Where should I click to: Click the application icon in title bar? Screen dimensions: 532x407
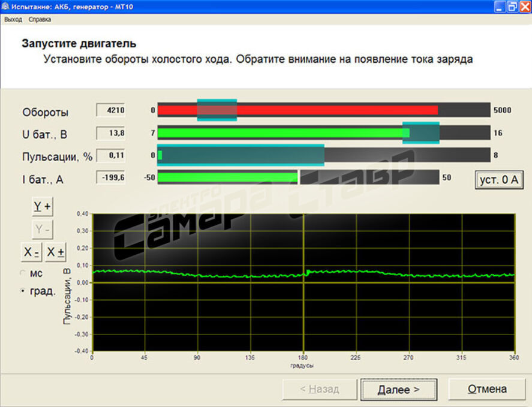pyautogui.click(x=6, y=7)
